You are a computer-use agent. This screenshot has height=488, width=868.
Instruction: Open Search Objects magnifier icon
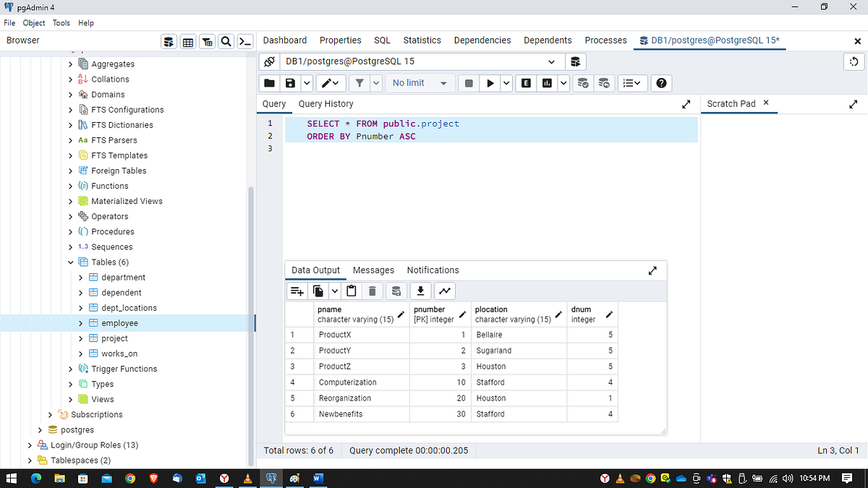(x=226, y=41)
